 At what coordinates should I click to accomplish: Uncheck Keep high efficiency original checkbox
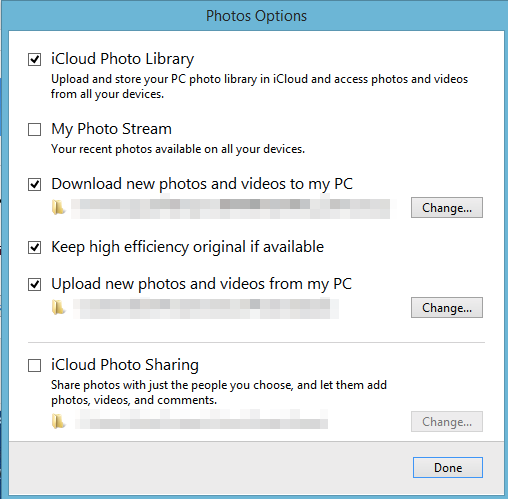[x=34, y=248]
